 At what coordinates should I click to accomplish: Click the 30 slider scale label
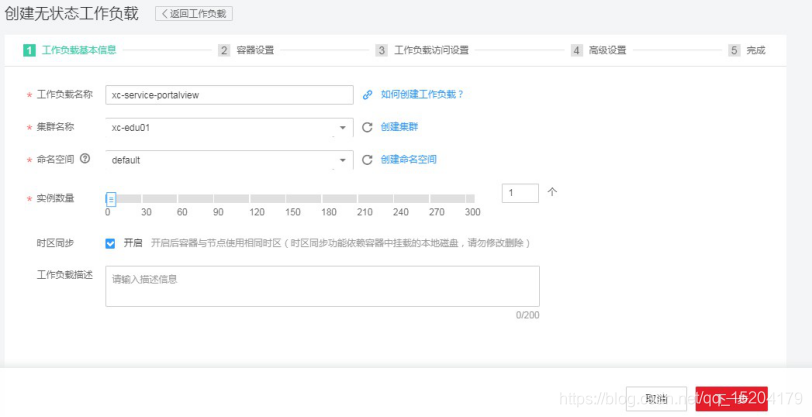pyautogui.click(x=147, y=212)
